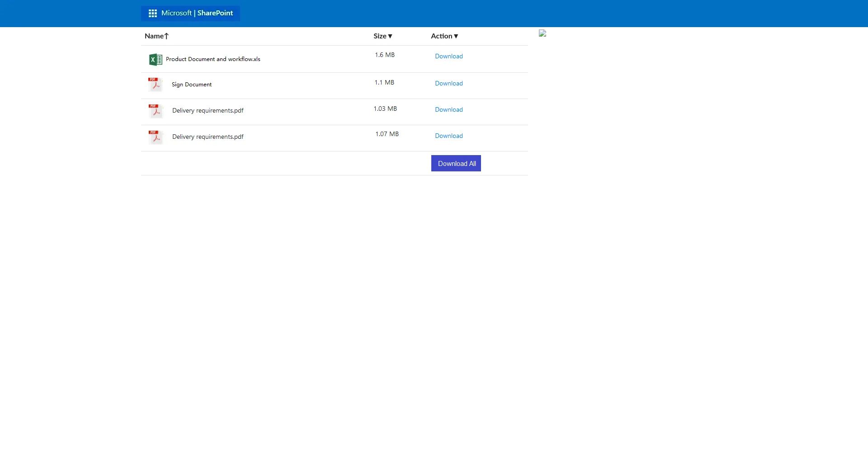
Task: Download Product Document and workflow.xls
Action: click(x=448, y=56)
